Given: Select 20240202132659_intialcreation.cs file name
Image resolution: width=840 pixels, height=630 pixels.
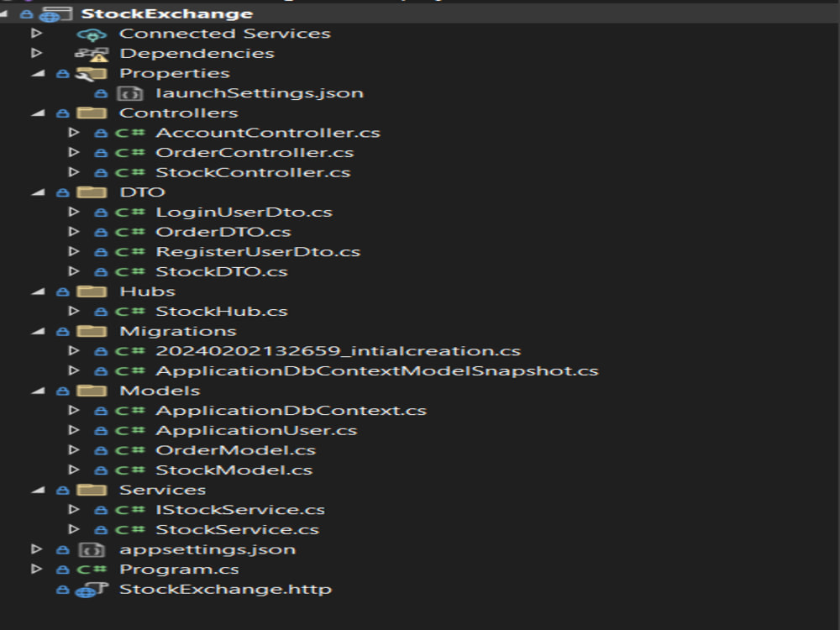Looking at the screenshot, I should point(338,351).
